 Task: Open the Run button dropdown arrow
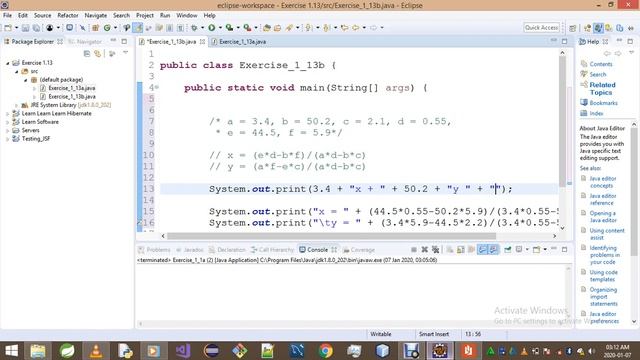tap(220, 28)
